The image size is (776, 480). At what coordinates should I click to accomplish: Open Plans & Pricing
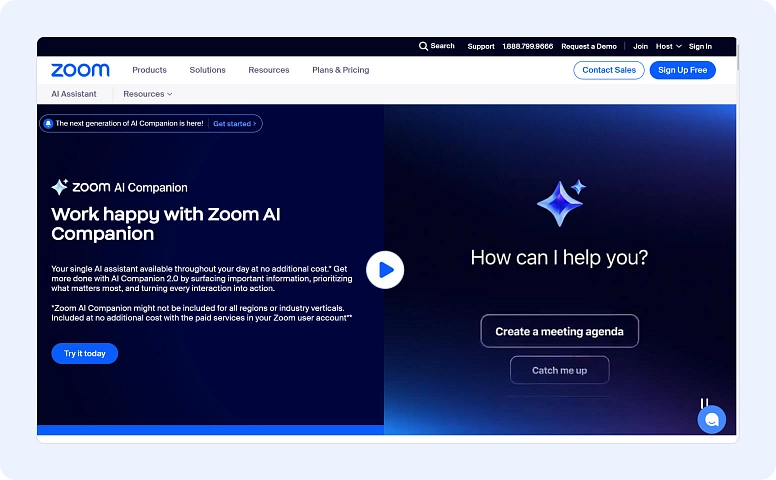[340, 70]
